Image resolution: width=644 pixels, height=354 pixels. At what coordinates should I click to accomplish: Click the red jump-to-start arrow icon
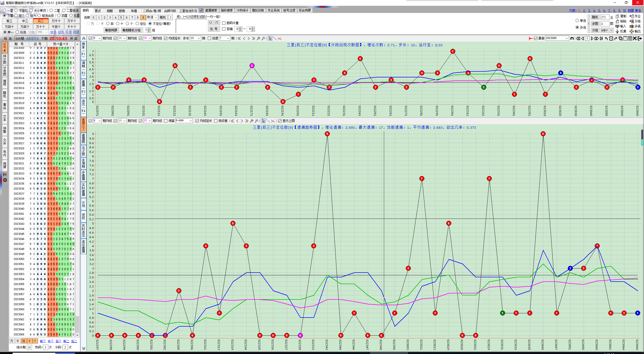click(531, 38)
